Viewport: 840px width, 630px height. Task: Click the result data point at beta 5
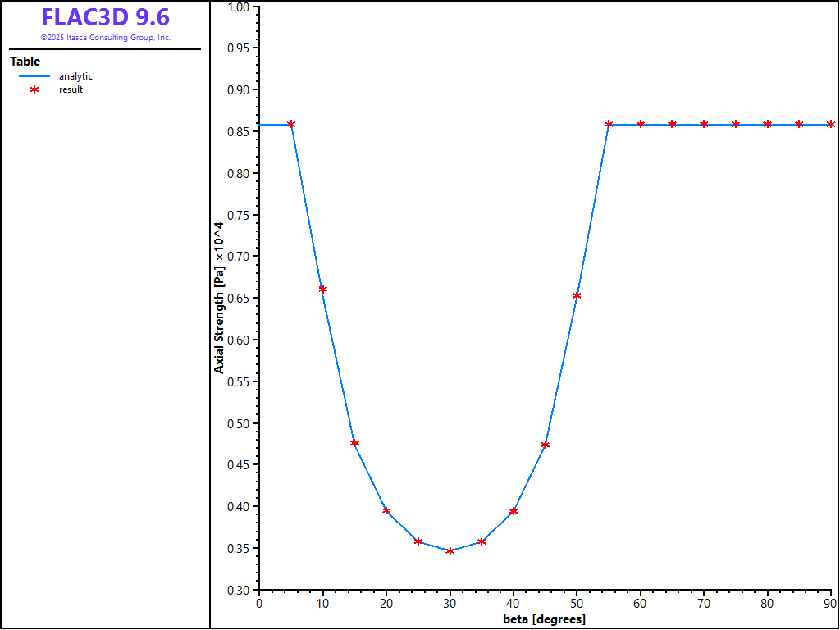[291, 125]
